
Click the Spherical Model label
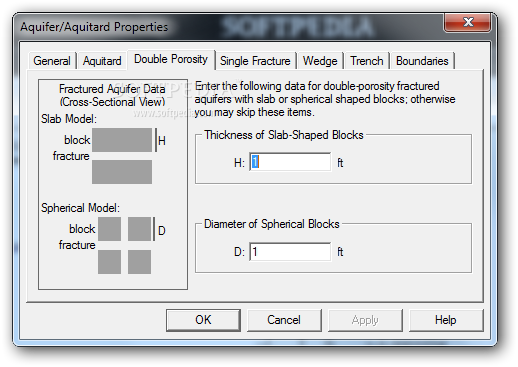[x=80, y=208]
